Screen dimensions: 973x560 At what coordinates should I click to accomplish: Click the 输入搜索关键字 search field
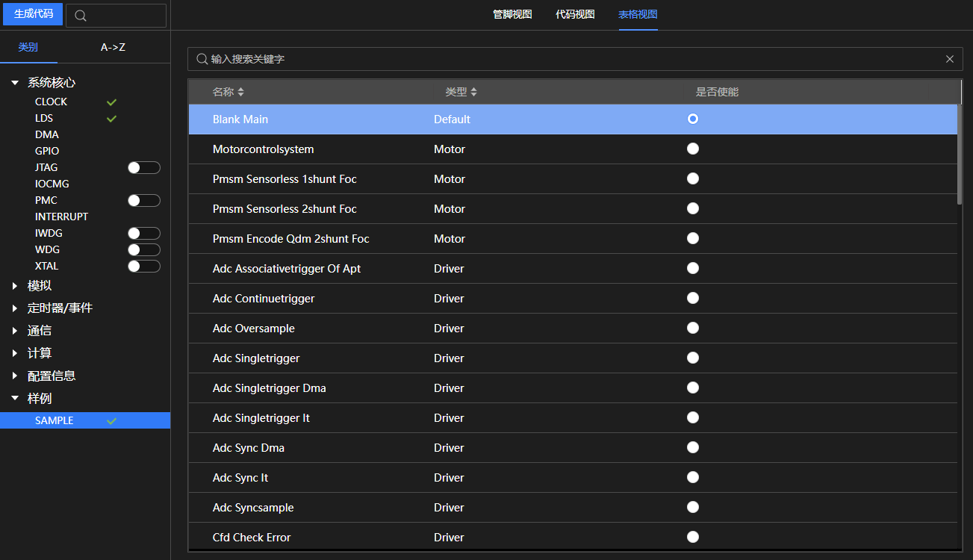(568, 59)
